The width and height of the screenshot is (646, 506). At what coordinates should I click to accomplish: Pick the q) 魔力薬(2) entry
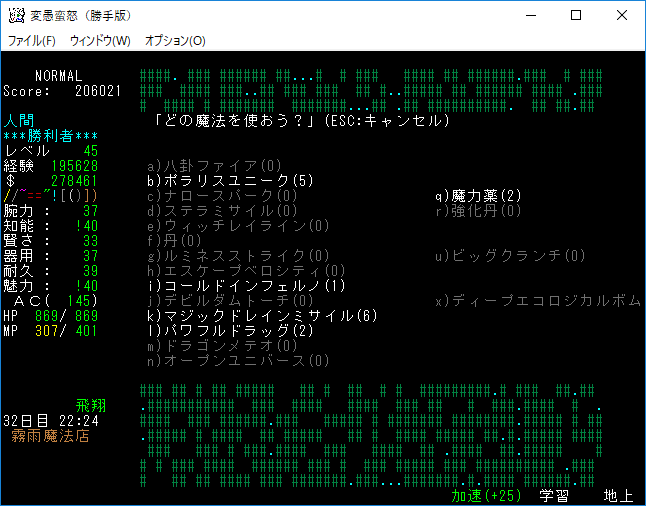coord(478,196)
